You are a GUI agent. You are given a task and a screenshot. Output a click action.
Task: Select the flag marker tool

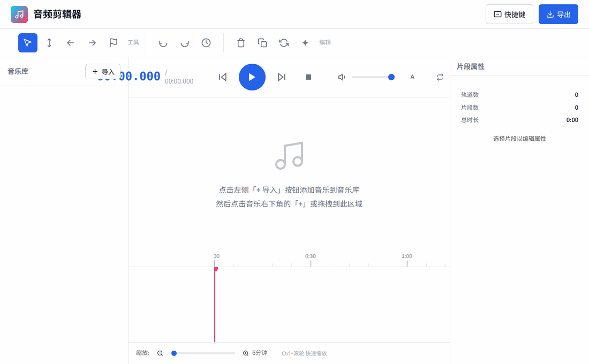(114, 43)
